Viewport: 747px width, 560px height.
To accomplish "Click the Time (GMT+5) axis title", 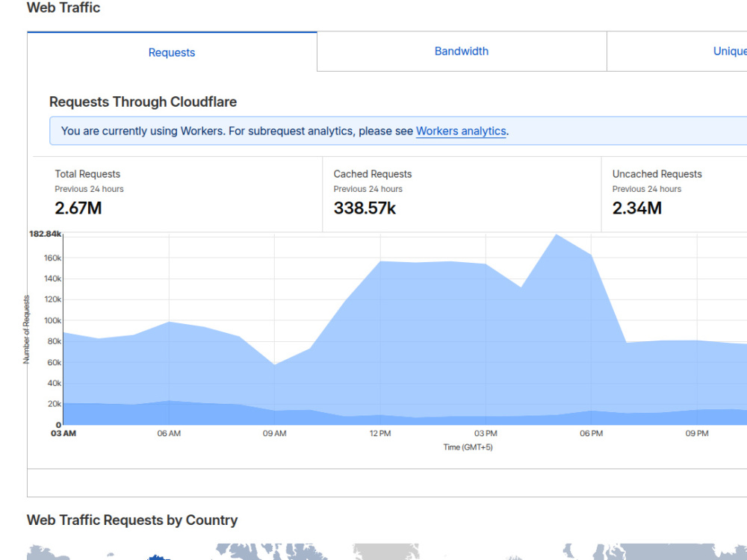I will click(468, 447).
